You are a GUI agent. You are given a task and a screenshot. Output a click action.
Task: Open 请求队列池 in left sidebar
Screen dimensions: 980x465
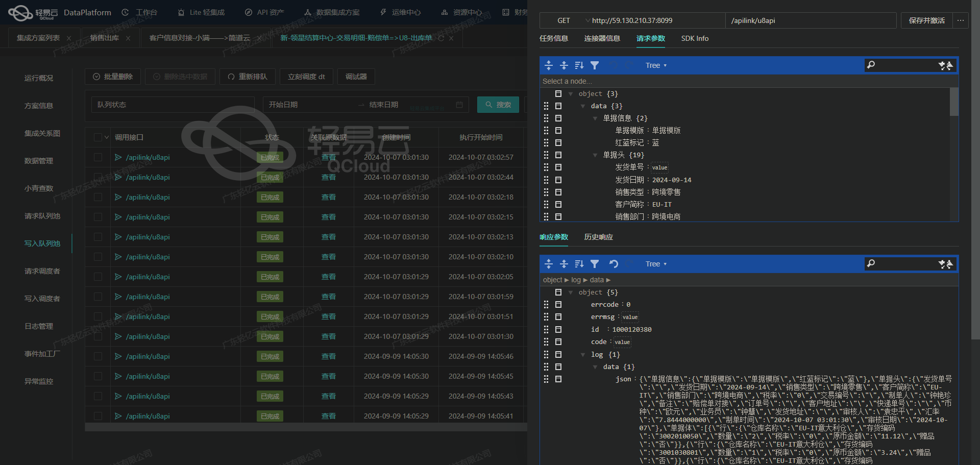pyautogui.click(x=42, y=216)
